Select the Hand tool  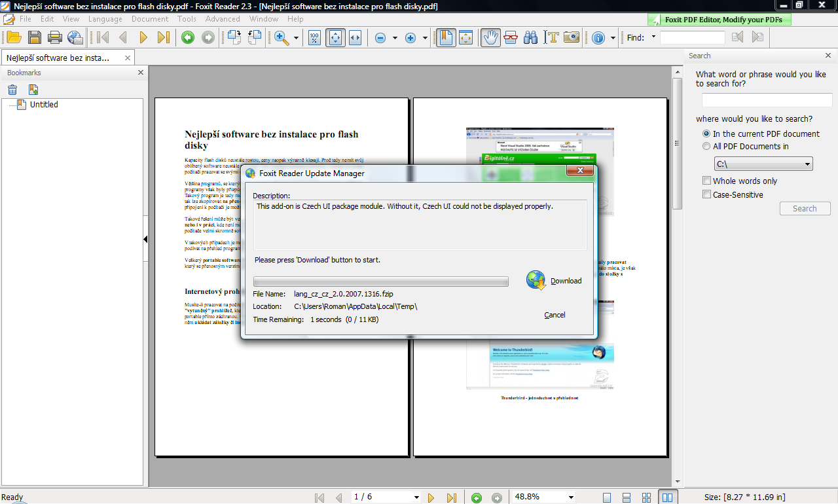tap(490, 37)
